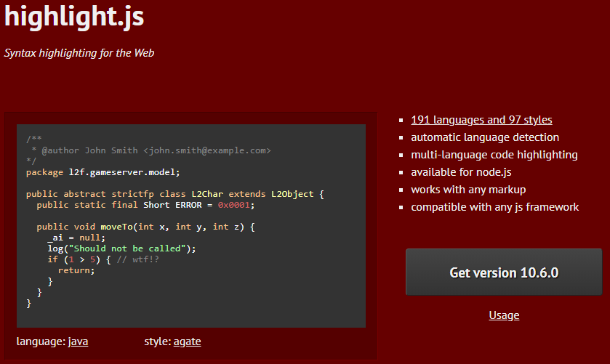Click 'works with any markup' list item
This screenshot has height=364, width=610.
468,190
